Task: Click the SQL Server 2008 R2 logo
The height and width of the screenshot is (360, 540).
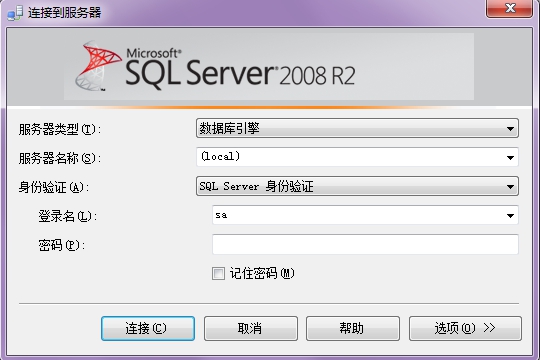Action: [x=216, y=67]
